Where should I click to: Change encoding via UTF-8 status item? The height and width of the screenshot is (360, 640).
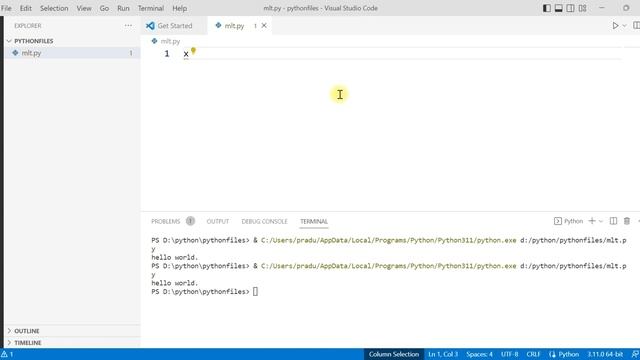pos(509,354)
